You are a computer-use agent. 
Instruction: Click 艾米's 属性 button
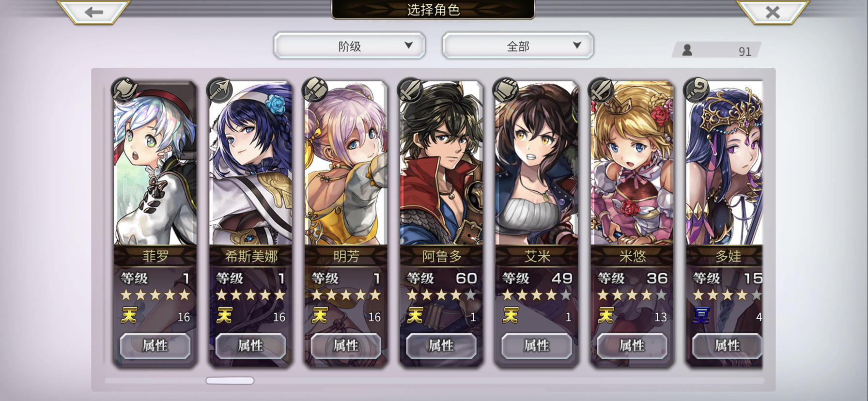[x=536, y=345]
